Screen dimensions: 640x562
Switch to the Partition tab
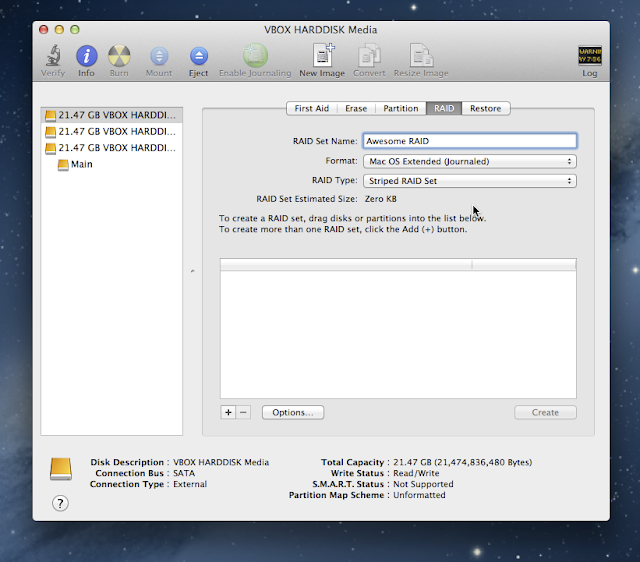[x=400, y=109]
